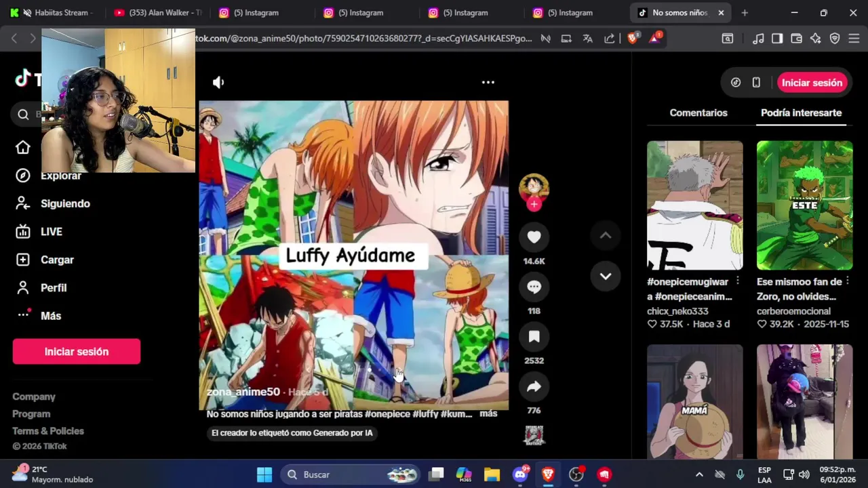This screenshot has height=488, width=868.
Task: Click the Generado por IA label
Action: point(292,433)
